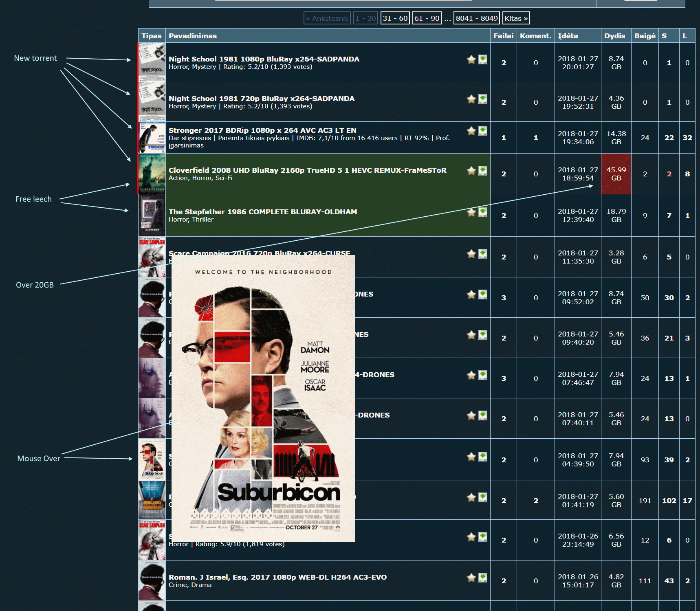Click Night School 1080p poster thumbnail

(x=152, y=62)
